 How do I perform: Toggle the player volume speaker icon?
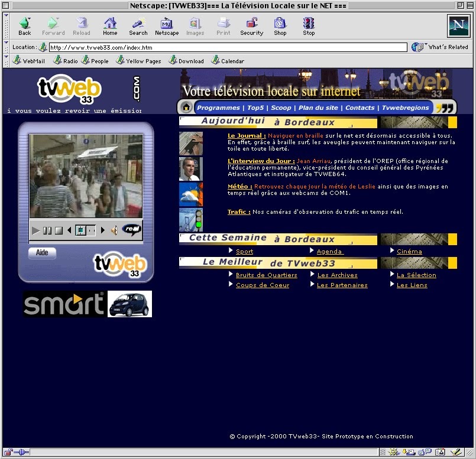(x=114, y=230)
